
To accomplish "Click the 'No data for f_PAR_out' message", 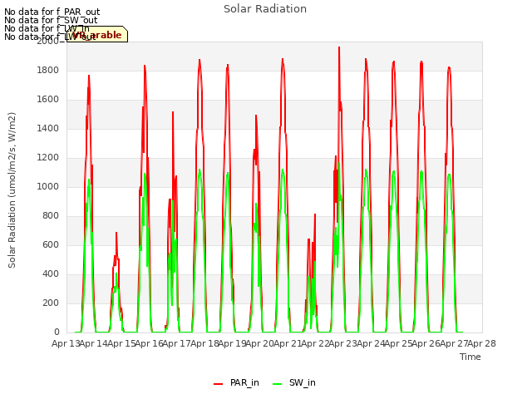I will tap(52, 12).
